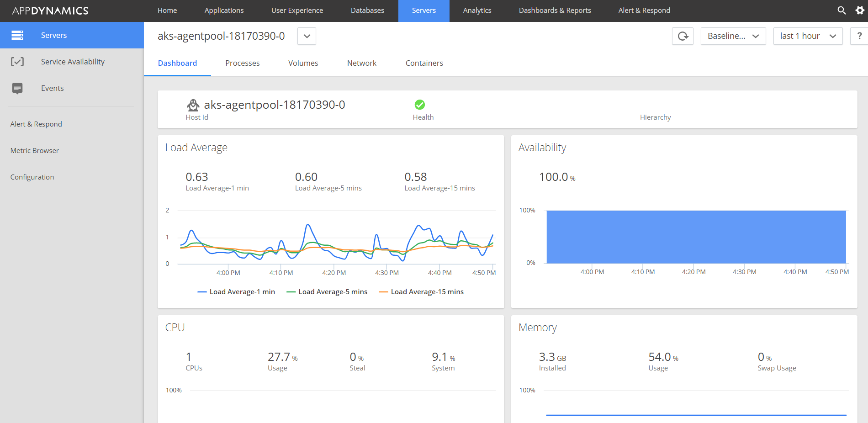868x423 pixels.
Task: Click the 0 % Swap Usage value
Action: pos(765,357)
